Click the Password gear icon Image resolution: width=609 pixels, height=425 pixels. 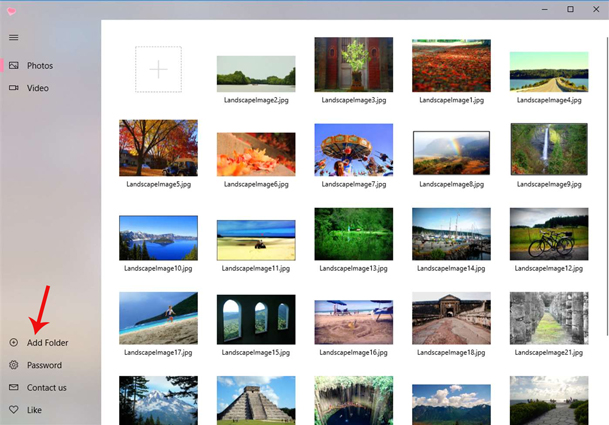coord(14,365)
